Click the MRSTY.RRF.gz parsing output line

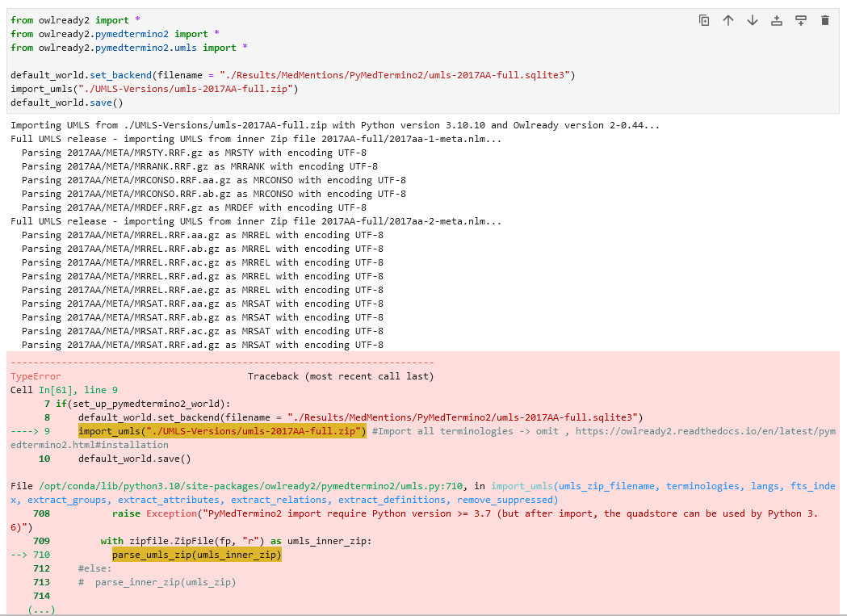tap(194, 153)
